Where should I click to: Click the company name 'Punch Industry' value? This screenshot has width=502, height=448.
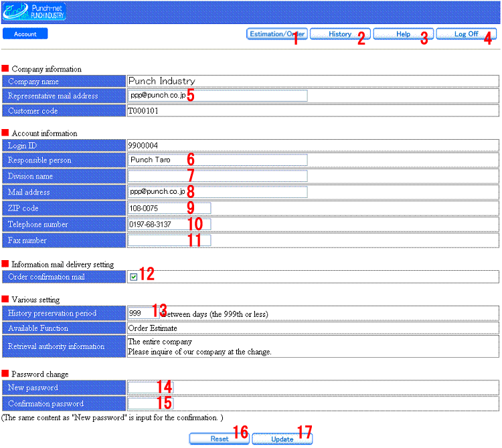pyautogui.click(x=162, y=81)
